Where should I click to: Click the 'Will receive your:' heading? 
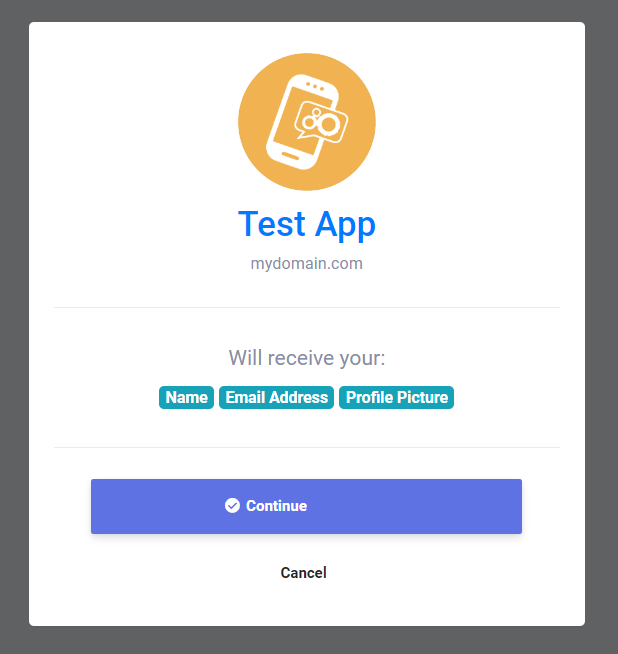coord(306,358)
